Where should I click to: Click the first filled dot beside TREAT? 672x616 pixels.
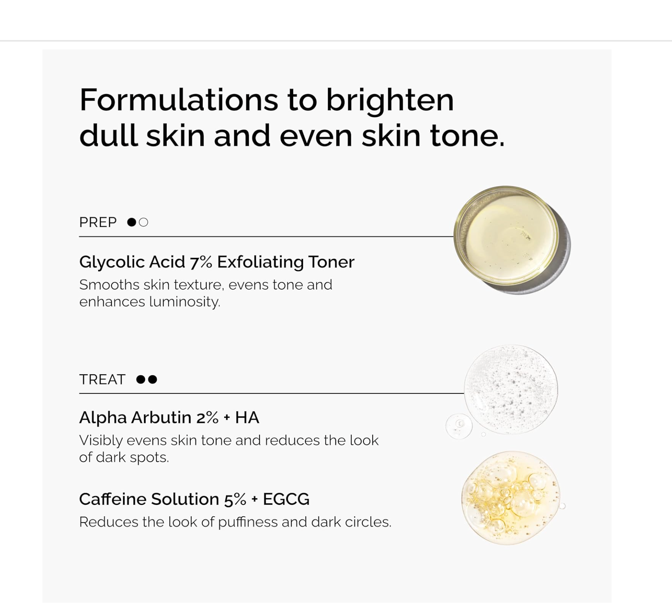coord(141,379)
